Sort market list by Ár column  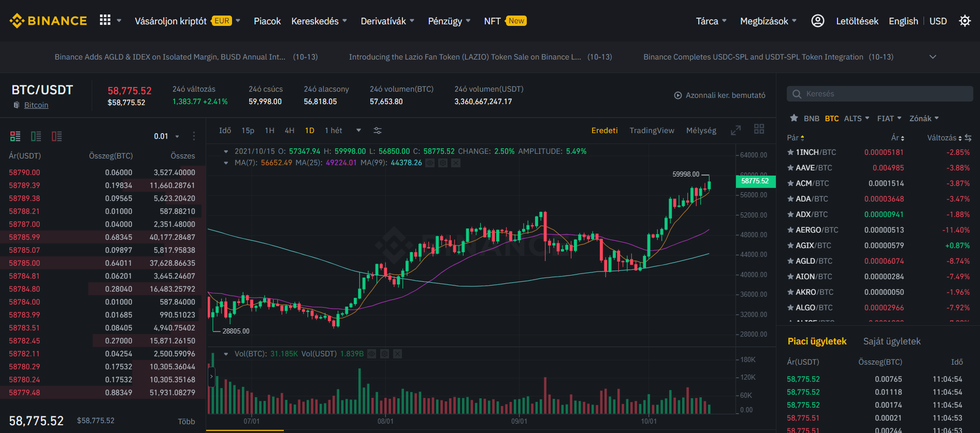tap(898, 138)
